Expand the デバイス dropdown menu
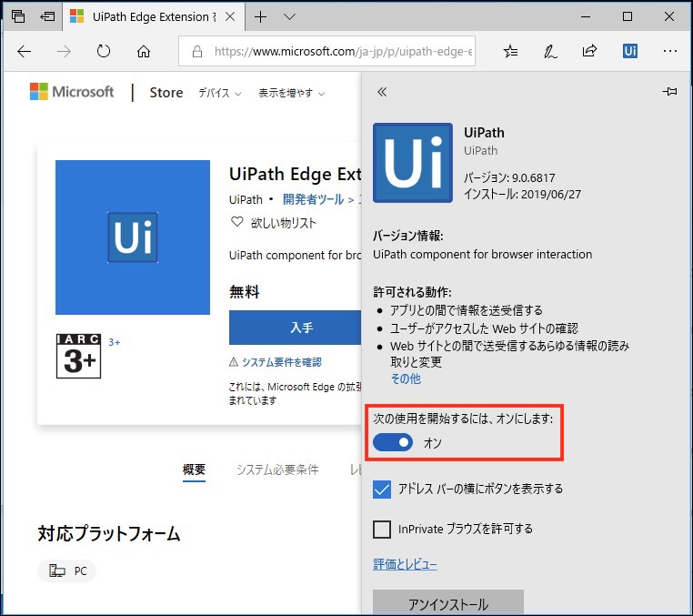The image size is (693, 616). 220,93
